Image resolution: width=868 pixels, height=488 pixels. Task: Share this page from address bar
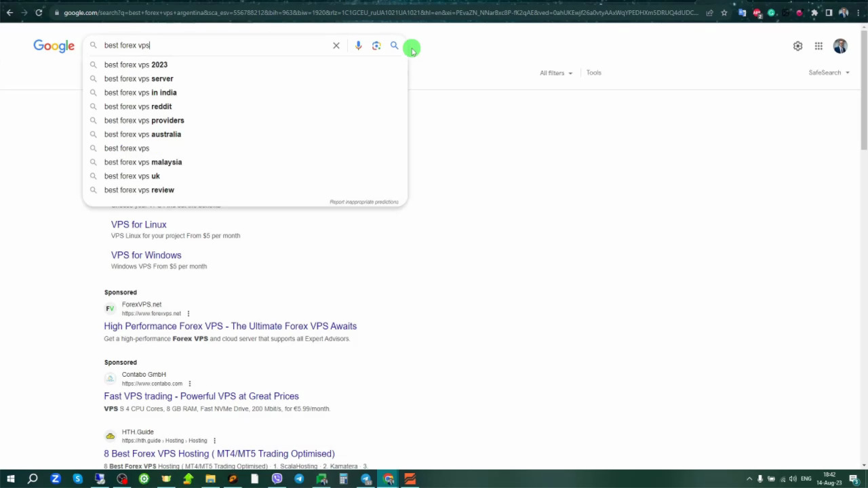coord(709,12)
